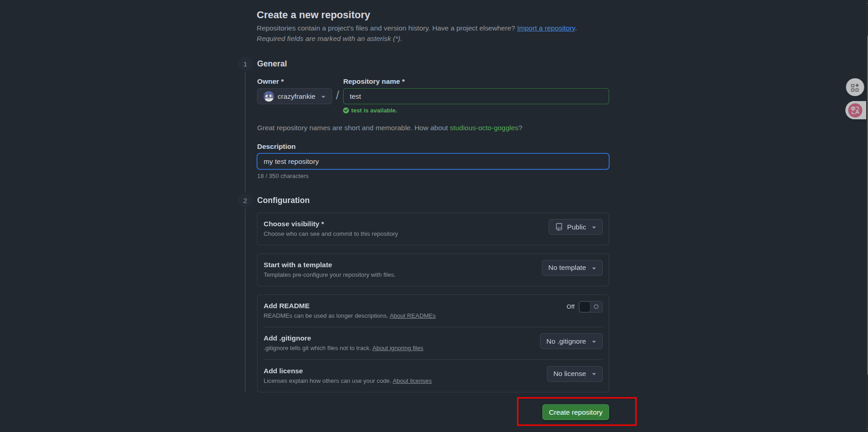Click the translate extension icon

(855, 110)
